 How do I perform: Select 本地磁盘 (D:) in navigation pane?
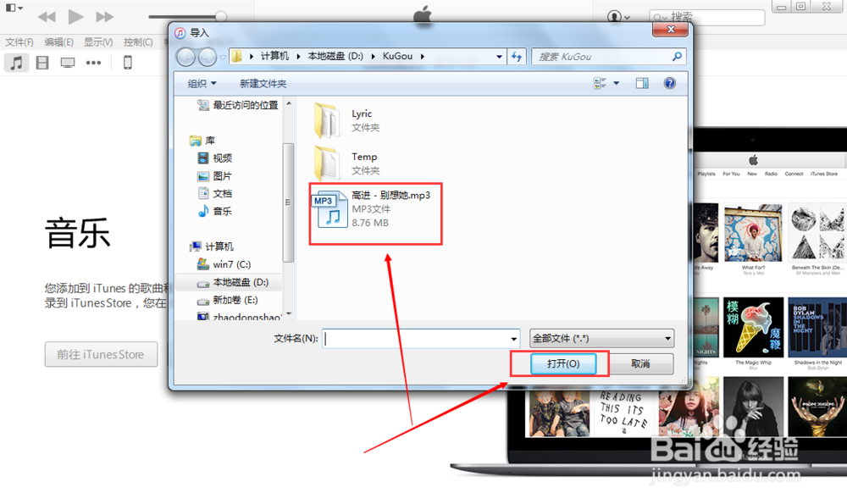[x=233, y=282]
